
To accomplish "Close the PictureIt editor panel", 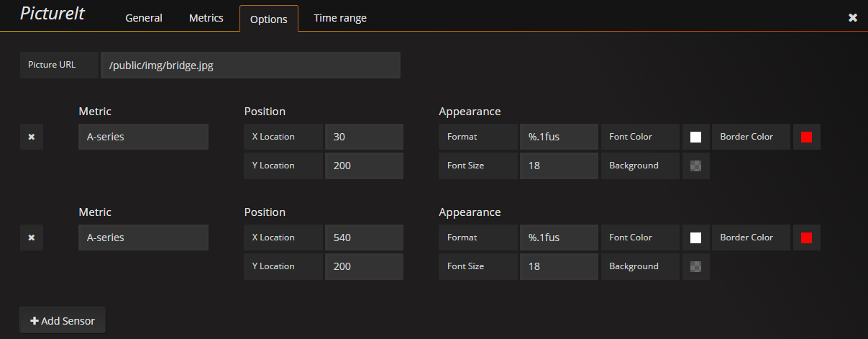I will pyautogui.click(x=853, y=18).
